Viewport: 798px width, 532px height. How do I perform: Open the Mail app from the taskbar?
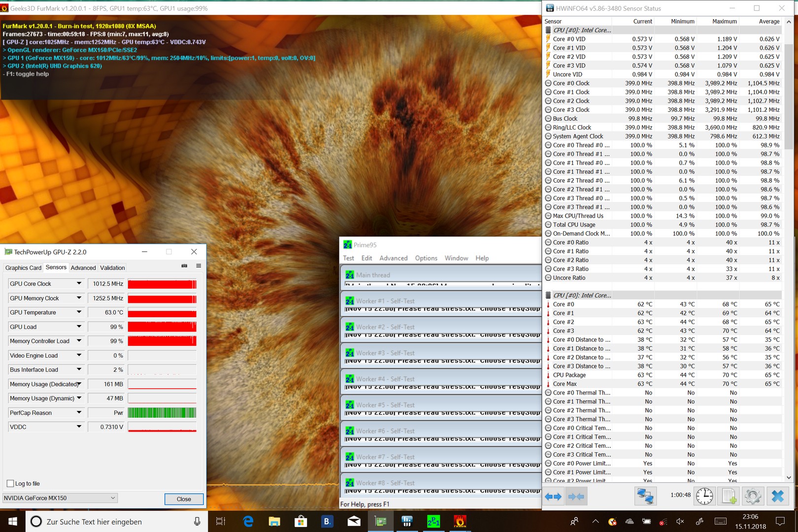pos(354,521)
